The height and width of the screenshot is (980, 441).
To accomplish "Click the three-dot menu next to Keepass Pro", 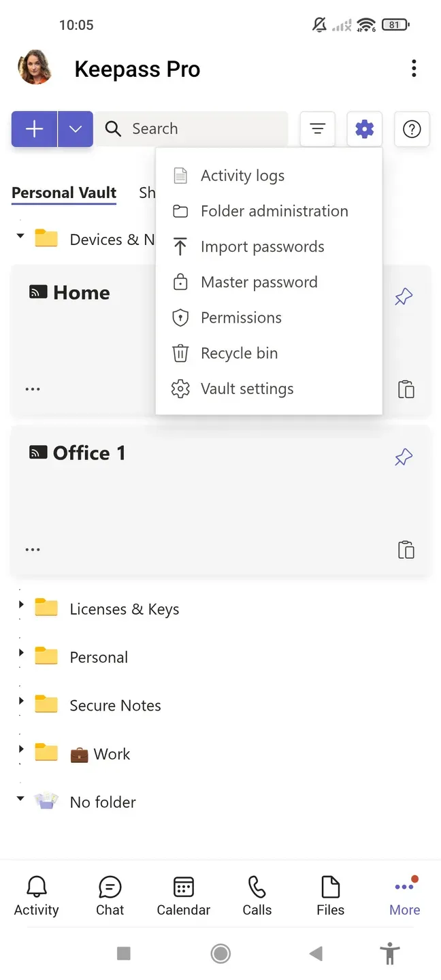I will 414,68.
